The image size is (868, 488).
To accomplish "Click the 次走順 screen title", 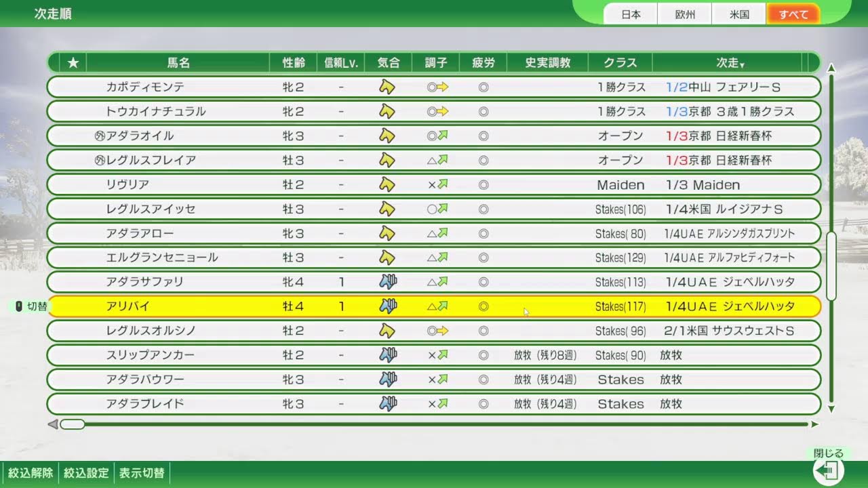I will click(53, 14).
